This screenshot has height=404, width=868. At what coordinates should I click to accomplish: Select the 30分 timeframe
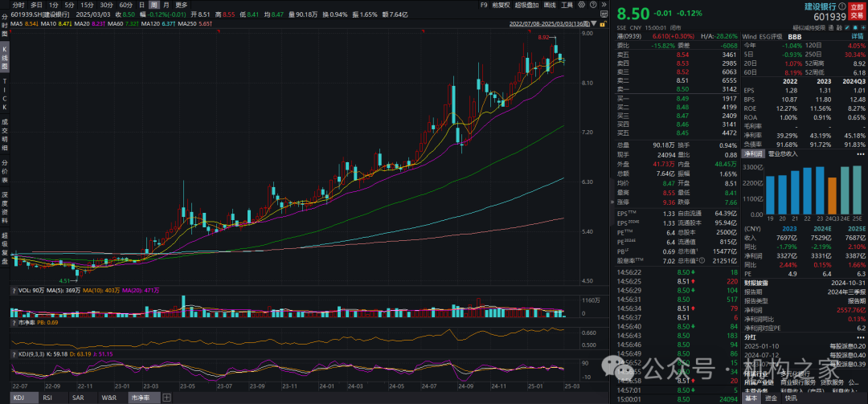[x=106, y=5]
